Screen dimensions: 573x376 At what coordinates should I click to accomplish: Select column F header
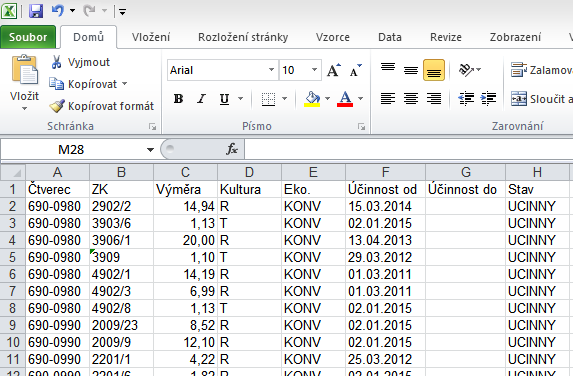(x=385, y=172)
